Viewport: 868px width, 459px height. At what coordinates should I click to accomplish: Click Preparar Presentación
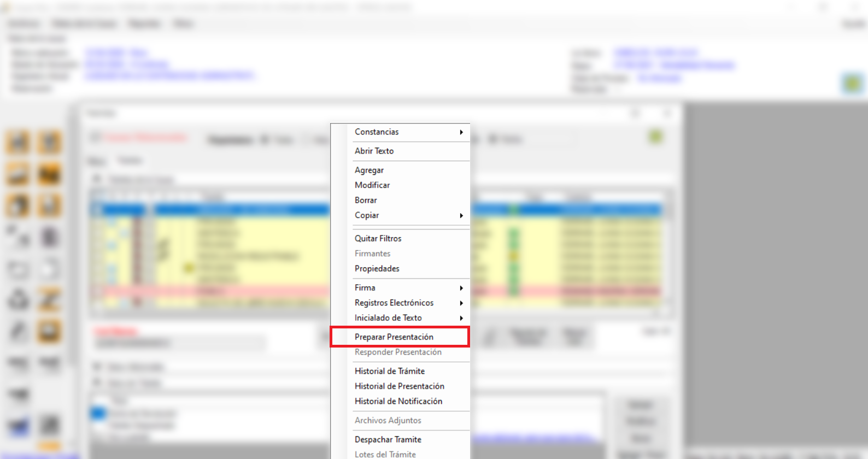(x=394, y=337)
